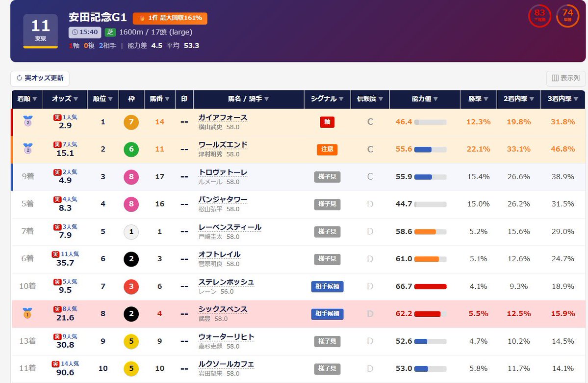The image size is (588, 383).
Task: Click jockey text ルメール 58.0
Action: pyautogui.click(x=219, y=182)
